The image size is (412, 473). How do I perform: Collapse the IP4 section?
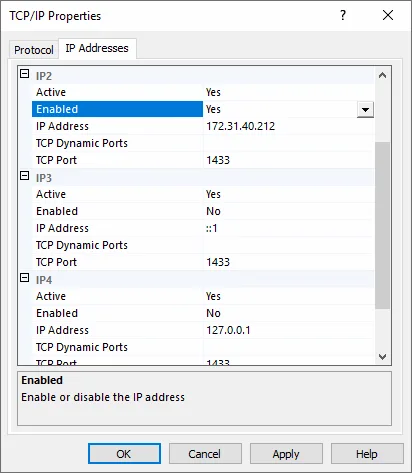[x=25, y=278]
